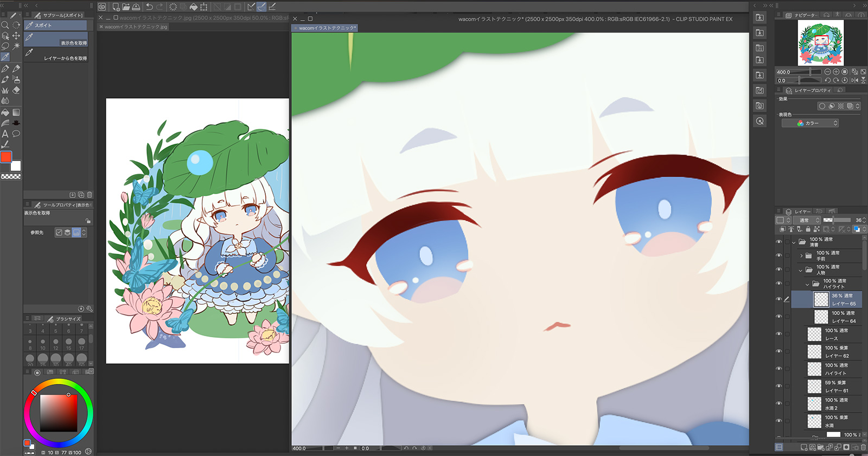Screen dimensions: 868x456
Task: Collapse the 人物 layer folder
Action: click(800, 269)
